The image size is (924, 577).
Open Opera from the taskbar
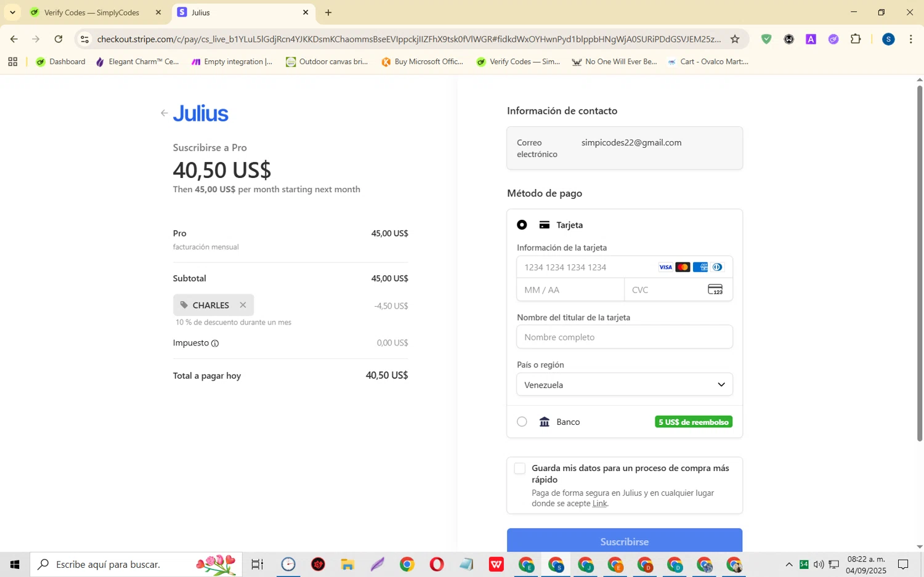[437, 564]
